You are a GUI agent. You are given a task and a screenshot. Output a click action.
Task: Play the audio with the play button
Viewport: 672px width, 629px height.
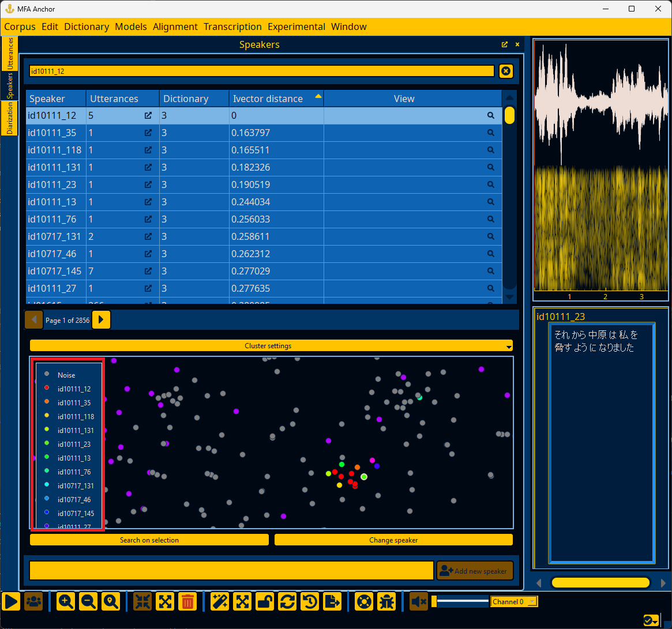[11, 601]
